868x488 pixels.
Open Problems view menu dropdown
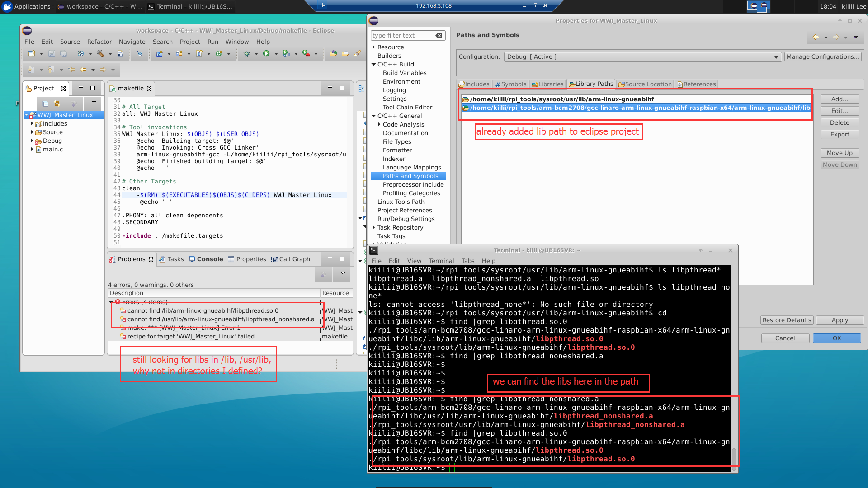[343, 273]
